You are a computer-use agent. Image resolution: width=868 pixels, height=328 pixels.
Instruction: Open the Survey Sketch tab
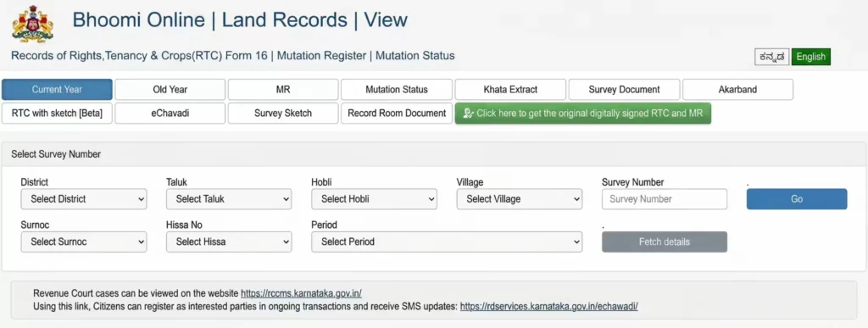click(x=283, y=114)
